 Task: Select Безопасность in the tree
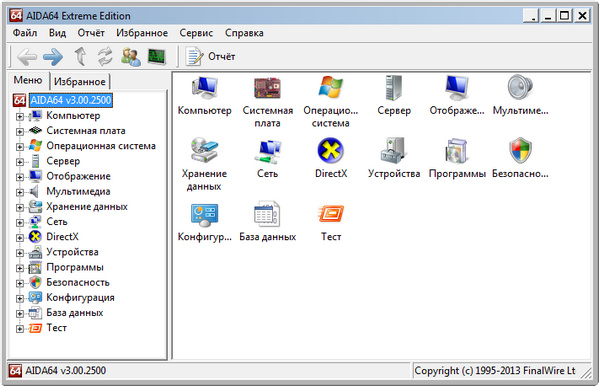(x=78, y=282)
